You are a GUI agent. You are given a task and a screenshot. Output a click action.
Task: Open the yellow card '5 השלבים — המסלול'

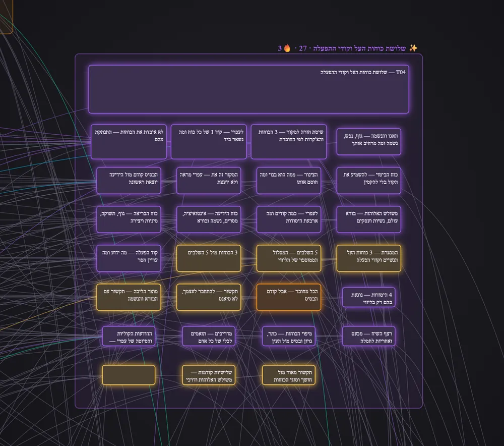point(289,258)
